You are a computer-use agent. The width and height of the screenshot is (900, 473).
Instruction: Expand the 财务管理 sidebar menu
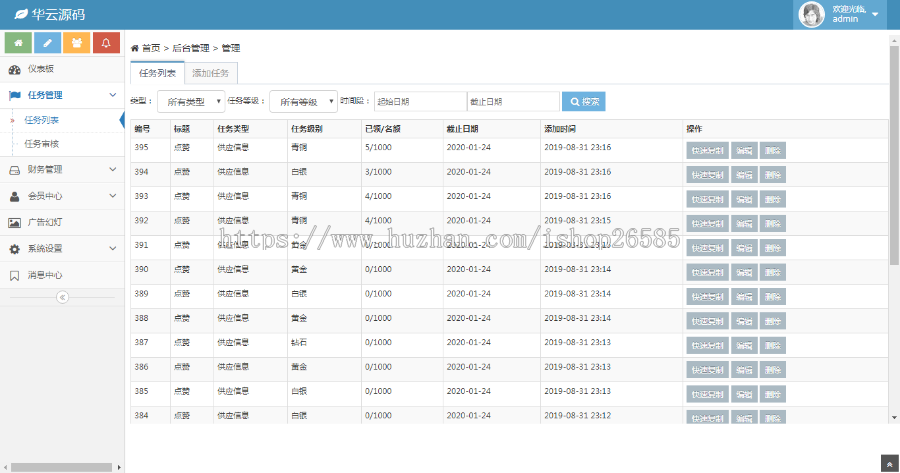click(x=60, y=170)
